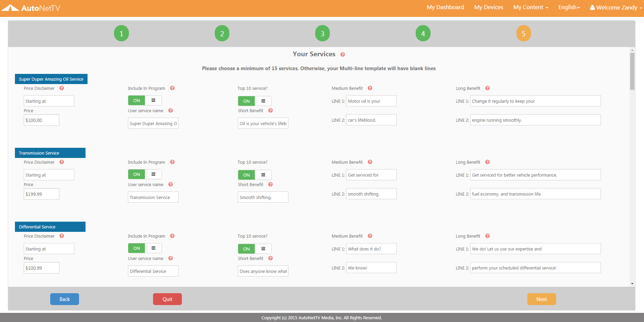Toggle Top 10 service for Super Duper Oil Service
Viewport: 644px width, 322px height.
coord(255,101)
